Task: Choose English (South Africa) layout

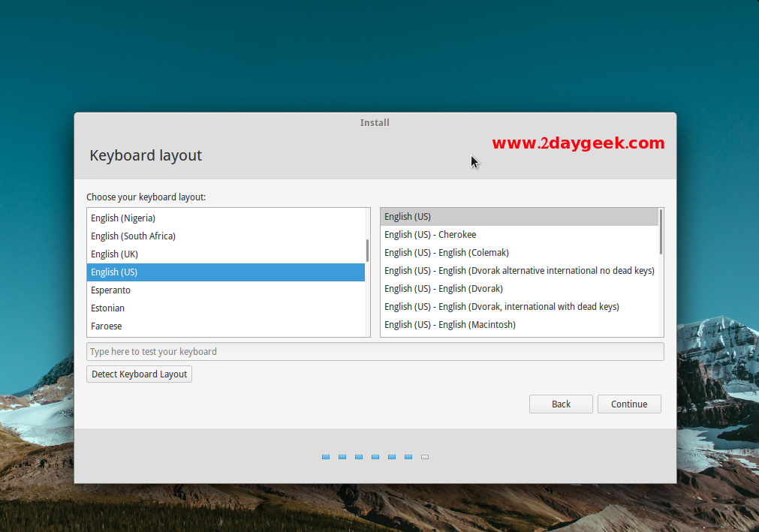Action: point(133,236)
